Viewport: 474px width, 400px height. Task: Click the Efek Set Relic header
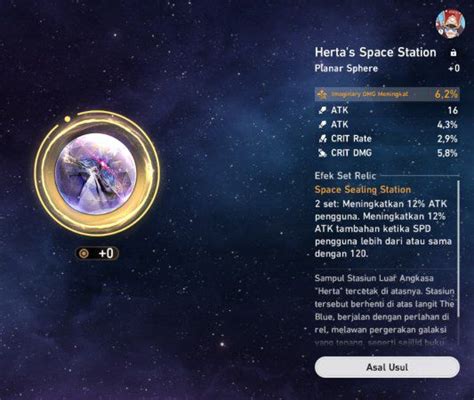345,176
